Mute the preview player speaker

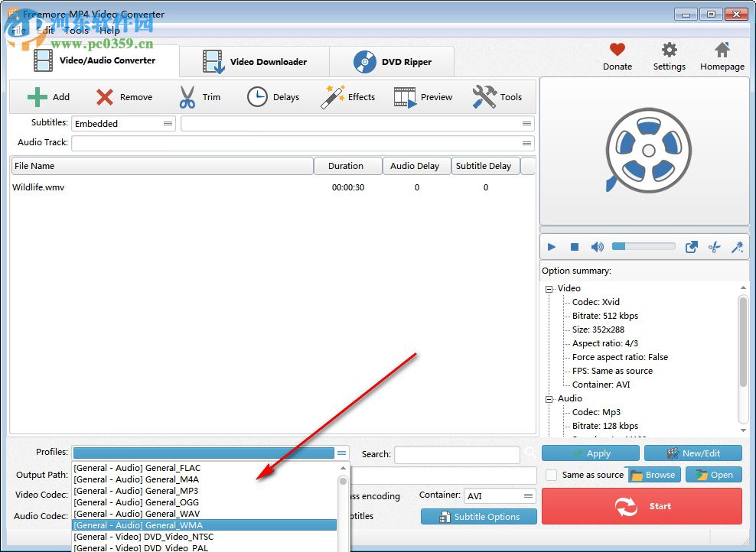point(597,246)
